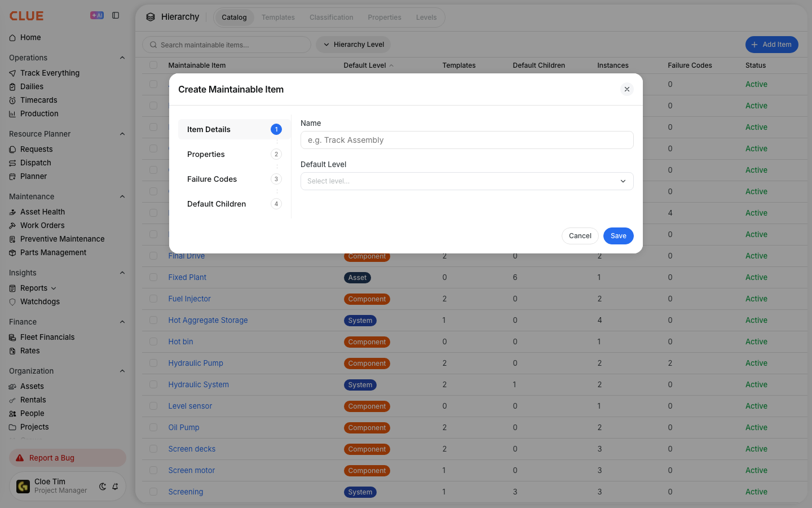The image size is (812, 508).
Task: Tick the Fuel Injector row checkbox
Action: (153, 299)
